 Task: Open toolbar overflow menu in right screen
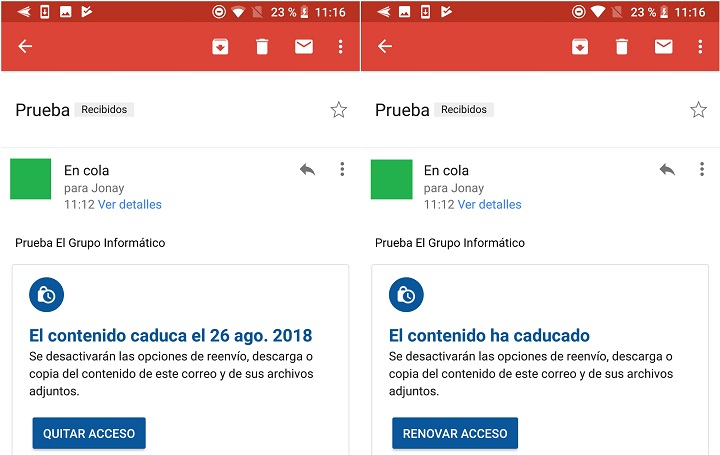pos(700,46)
